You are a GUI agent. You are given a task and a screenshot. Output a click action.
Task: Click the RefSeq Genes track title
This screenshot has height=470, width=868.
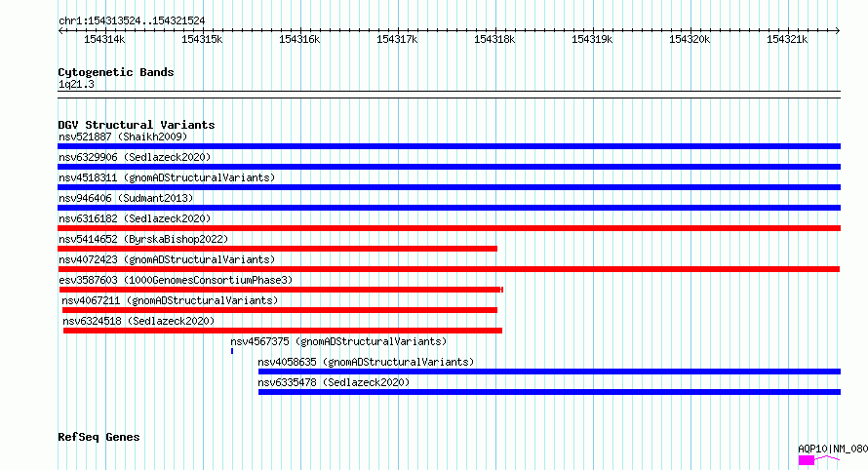pos(99,437)
